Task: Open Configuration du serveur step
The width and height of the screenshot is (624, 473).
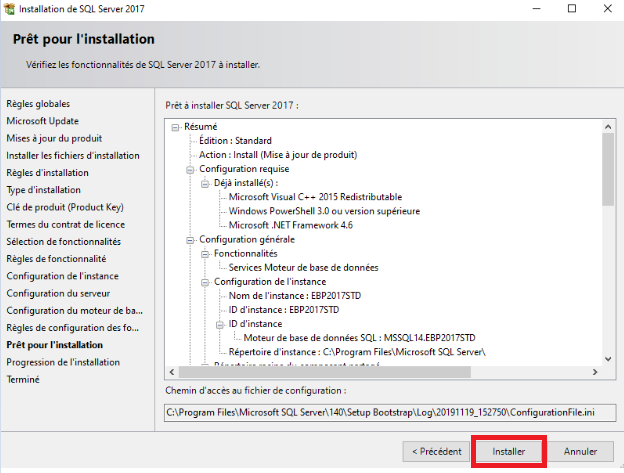Action: coord(58,293)
